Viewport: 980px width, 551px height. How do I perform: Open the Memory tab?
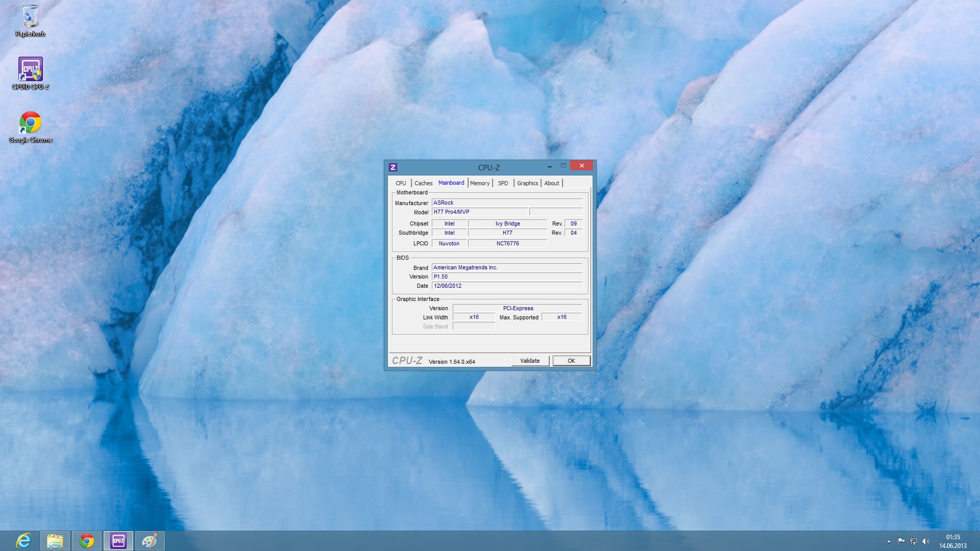pyautogui.click(x=480, y=183)
